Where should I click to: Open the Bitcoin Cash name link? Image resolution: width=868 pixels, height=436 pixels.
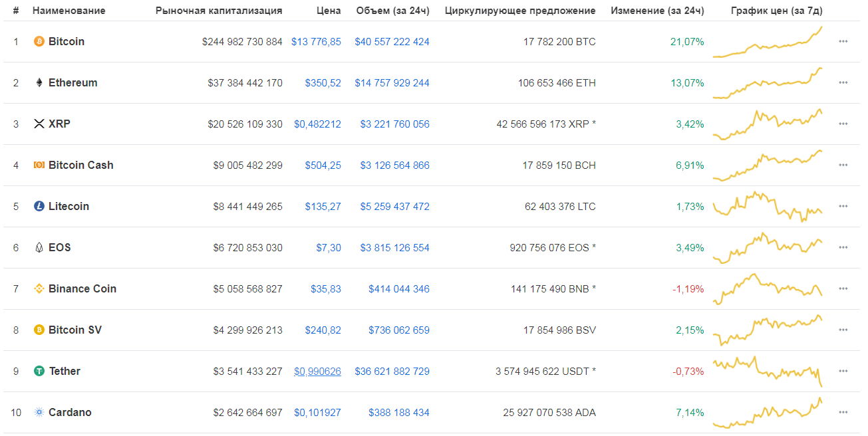pos(81,165)
